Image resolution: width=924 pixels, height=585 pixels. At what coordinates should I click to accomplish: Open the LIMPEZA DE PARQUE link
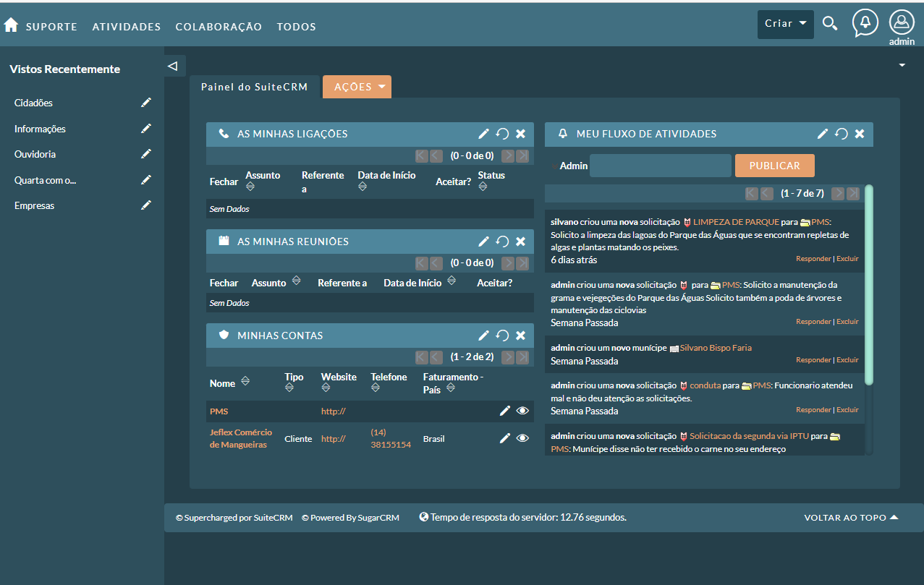pyautogui.click(x=736, y=222)
